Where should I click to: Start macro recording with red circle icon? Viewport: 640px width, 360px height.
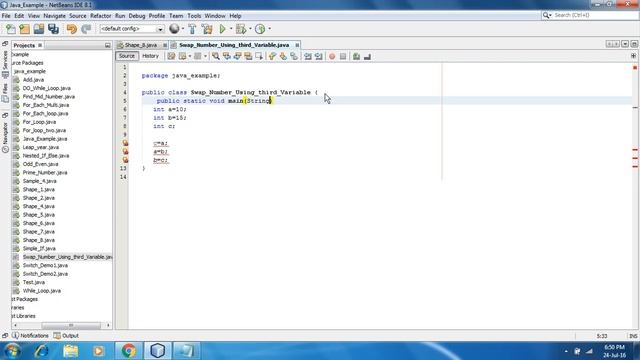(x=332, y=56)
